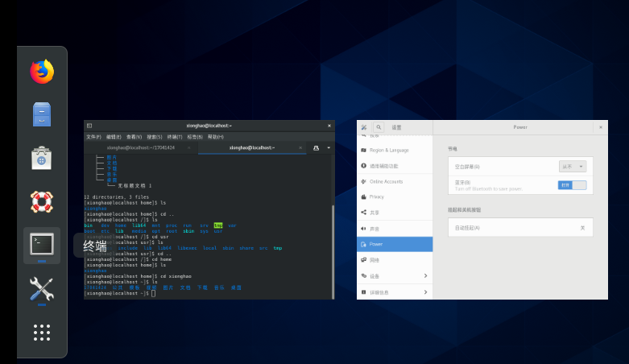Screen dimensions: 629x364
Task: Click the Settings wrench-and-screwdriver dock icon
Action: pyautogui.click(x=42, y=288)
